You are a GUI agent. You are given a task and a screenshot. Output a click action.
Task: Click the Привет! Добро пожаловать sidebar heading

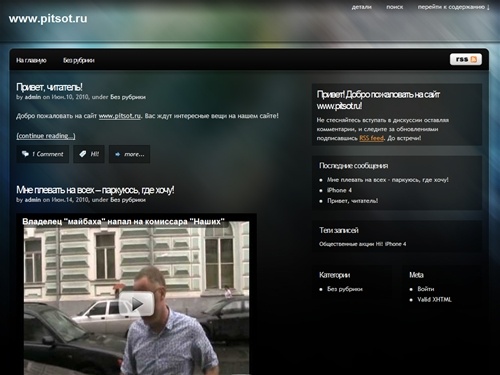point(378,100)
